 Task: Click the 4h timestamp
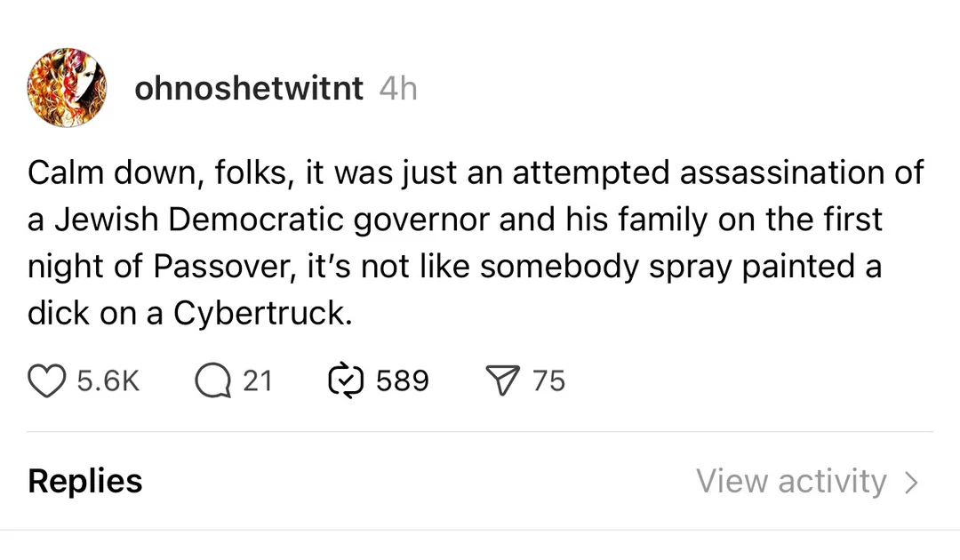pos(397,88)
